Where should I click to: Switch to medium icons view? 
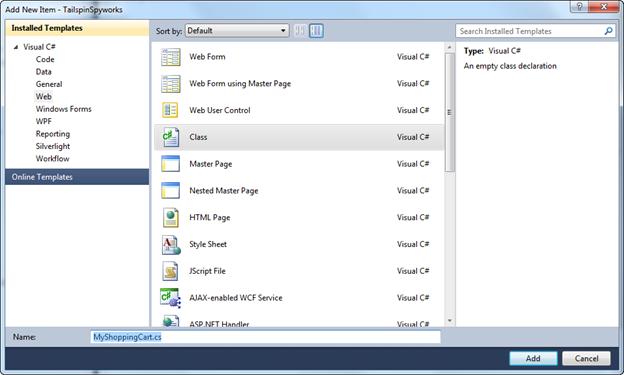tap(316, 31)
